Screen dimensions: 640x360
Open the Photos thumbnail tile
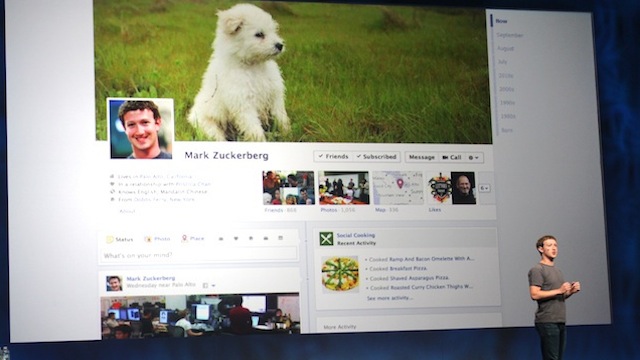[344, 188]
